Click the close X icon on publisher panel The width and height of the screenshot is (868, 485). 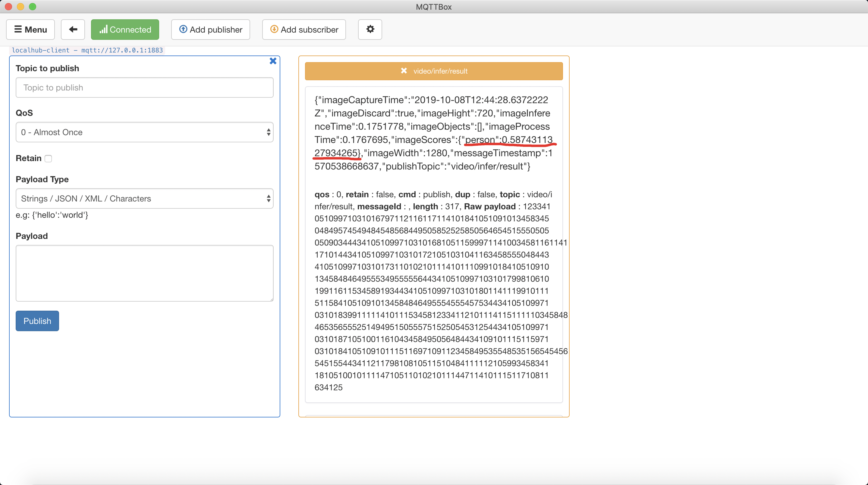tap(273, 61)
